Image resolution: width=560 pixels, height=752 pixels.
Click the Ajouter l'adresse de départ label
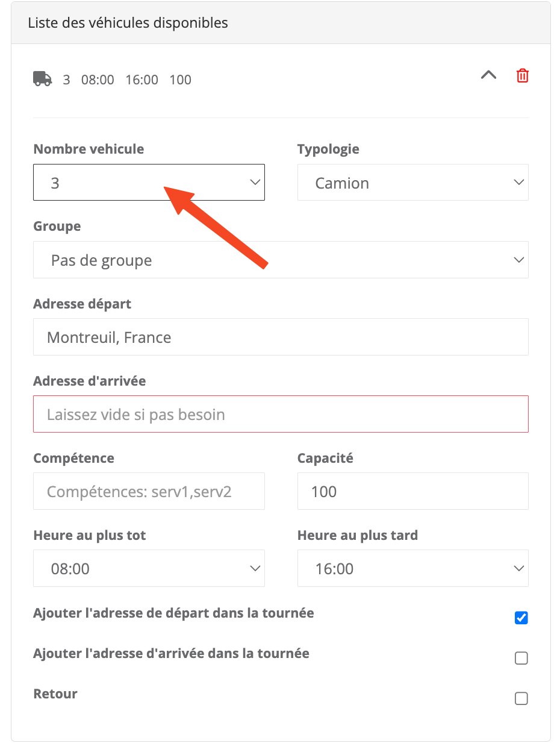pyautogui.click(x=173, y=613)
